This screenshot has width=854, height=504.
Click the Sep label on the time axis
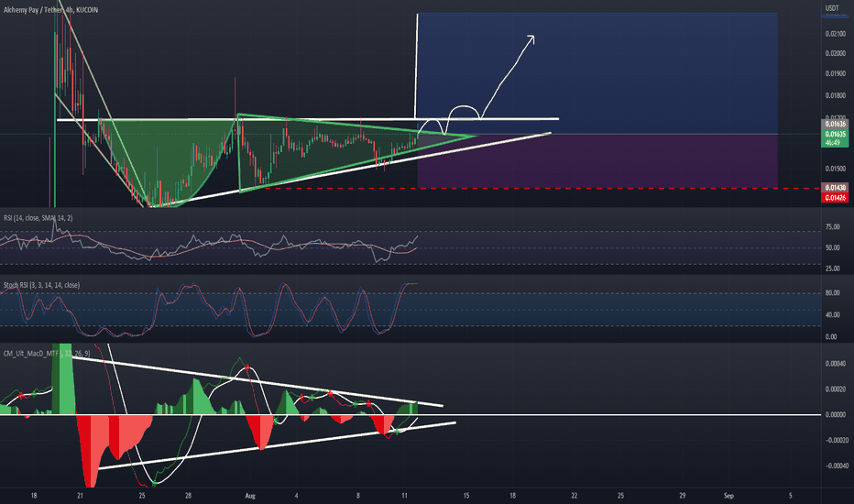click(x=728, y=496)
